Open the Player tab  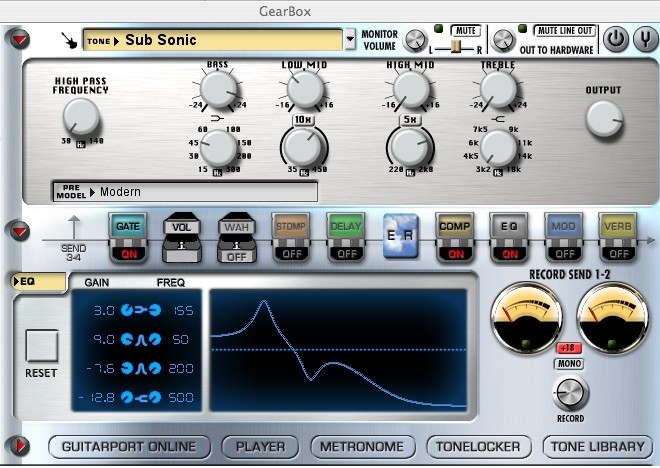point(260,447)
